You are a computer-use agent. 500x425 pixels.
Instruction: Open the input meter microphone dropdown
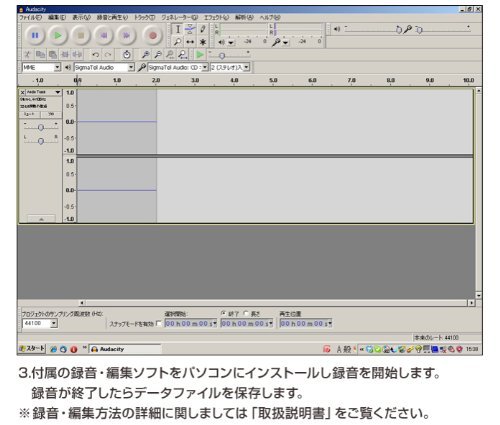click(286, 43)
